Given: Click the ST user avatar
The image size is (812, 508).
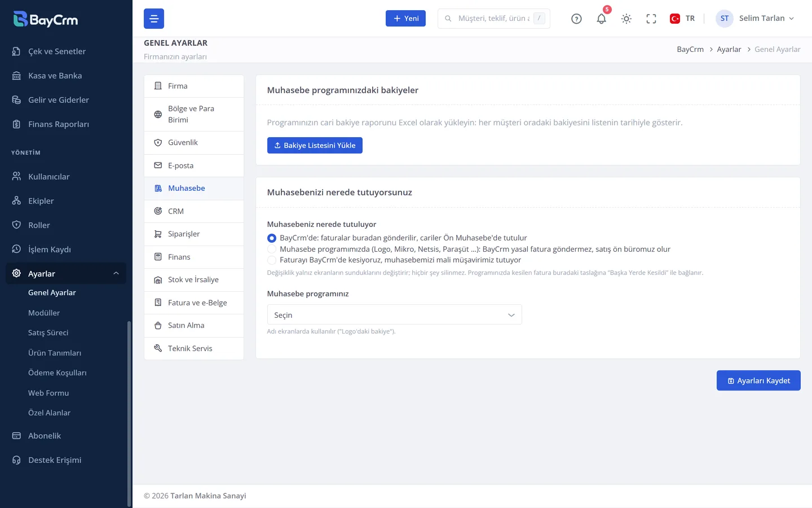Looking at the screenshot, I should [725, 19].
